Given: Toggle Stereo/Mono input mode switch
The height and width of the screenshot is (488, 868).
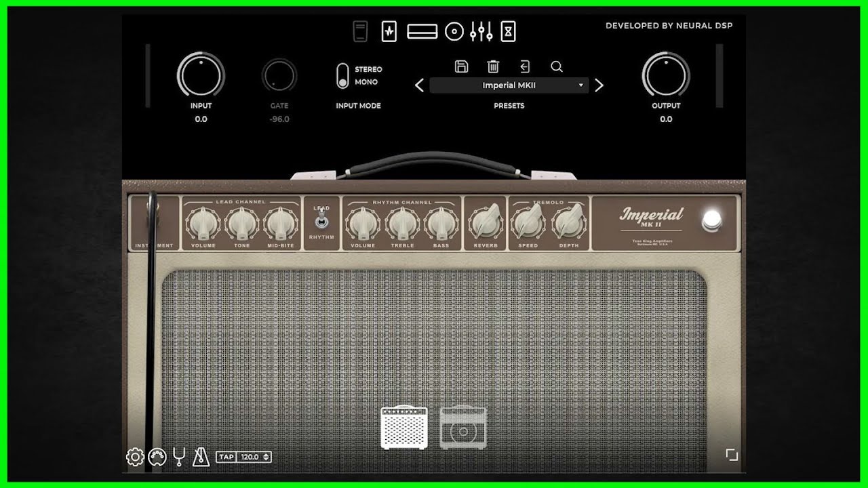Looking at the screenshot, I should tap(342, 76).
